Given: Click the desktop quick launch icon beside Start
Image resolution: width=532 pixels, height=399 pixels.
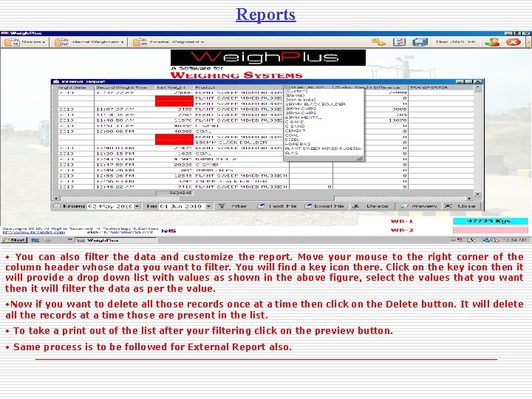Looking at the screenshot, I should (35, 240).
